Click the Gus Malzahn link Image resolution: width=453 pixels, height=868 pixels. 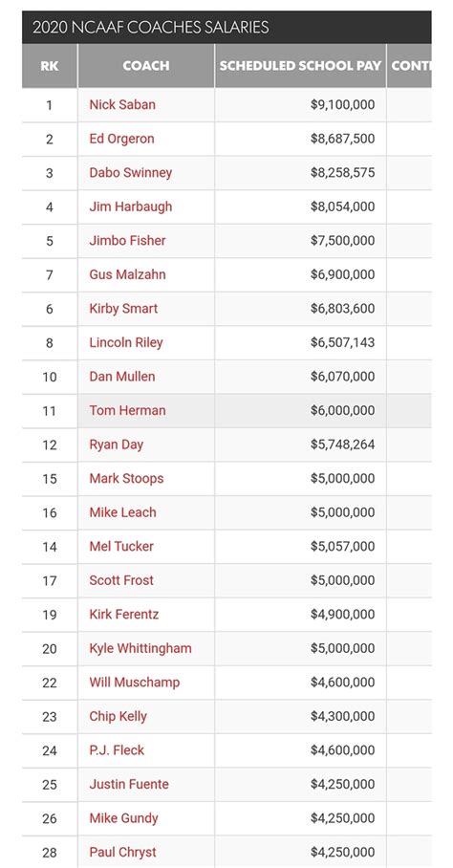(127, 274)
